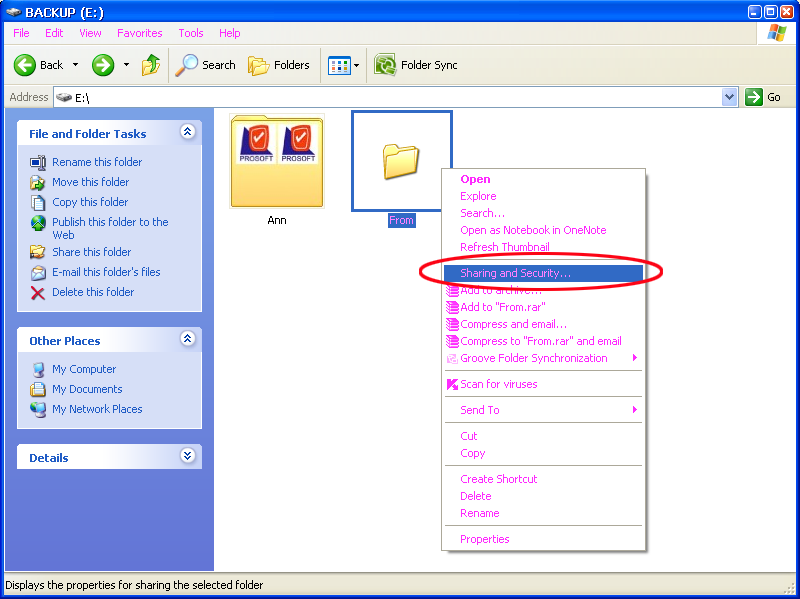Select Properties in context menu
The height and width of the screenshot is (599, 800).
pyautogui.click(x=484, y=539)
